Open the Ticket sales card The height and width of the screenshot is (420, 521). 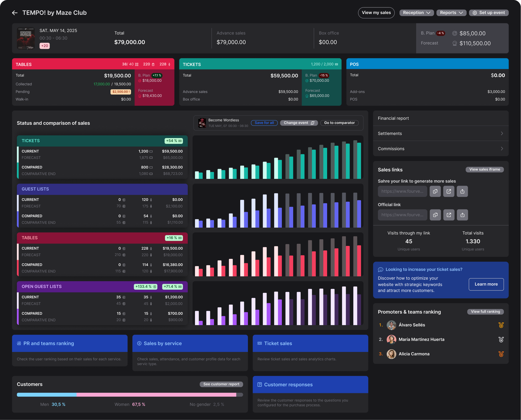pos(310,353)
